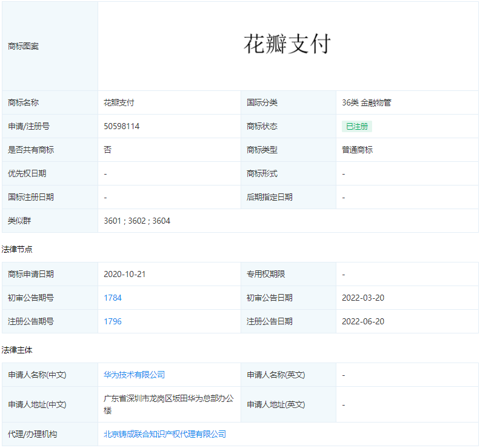
Task: Click the 初审公告日期 label
Action: (270, 298)
